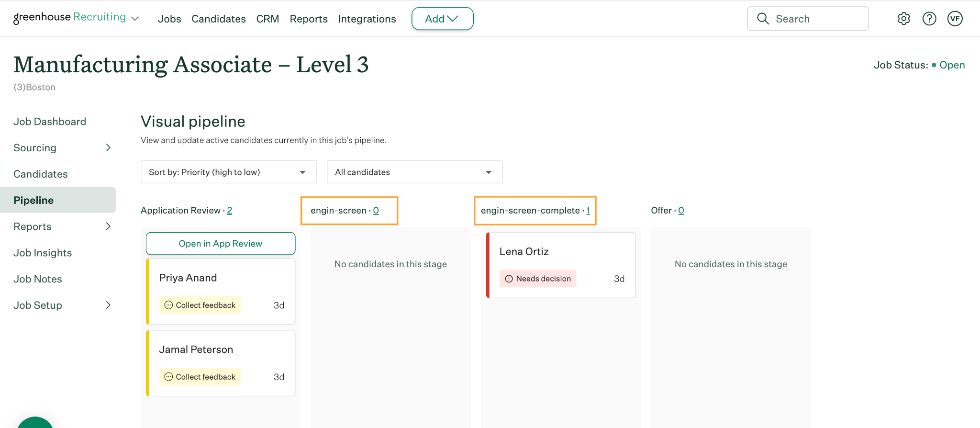Click the Open in App Review button
Viewport: 980px width, 428px height.
pos(221,244)
